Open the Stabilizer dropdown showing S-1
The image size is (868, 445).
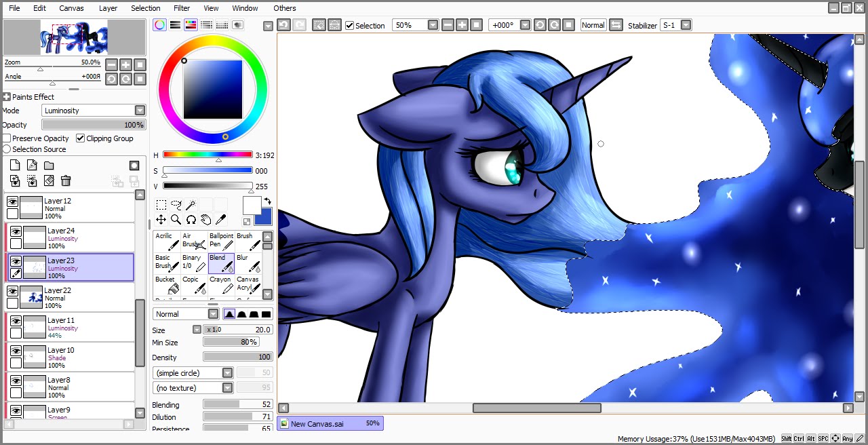[676, 25]
